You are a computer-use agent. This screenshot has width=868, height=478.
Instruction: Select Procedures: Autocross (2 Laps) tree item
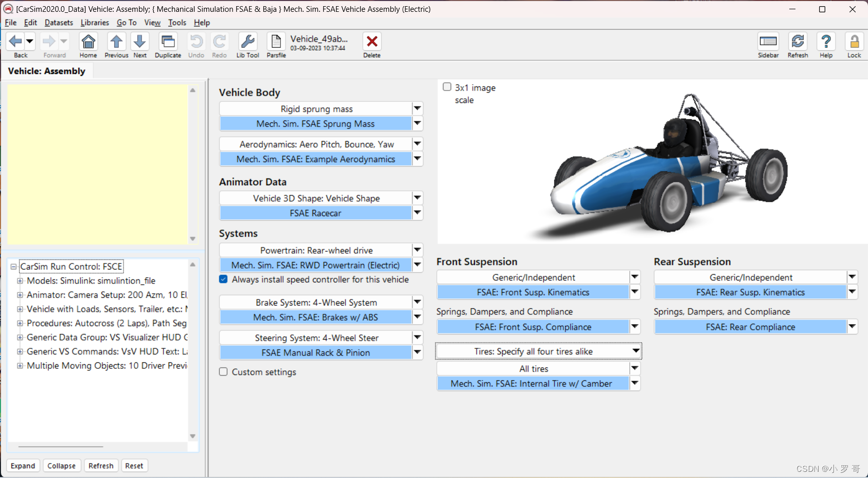(107, 323)
